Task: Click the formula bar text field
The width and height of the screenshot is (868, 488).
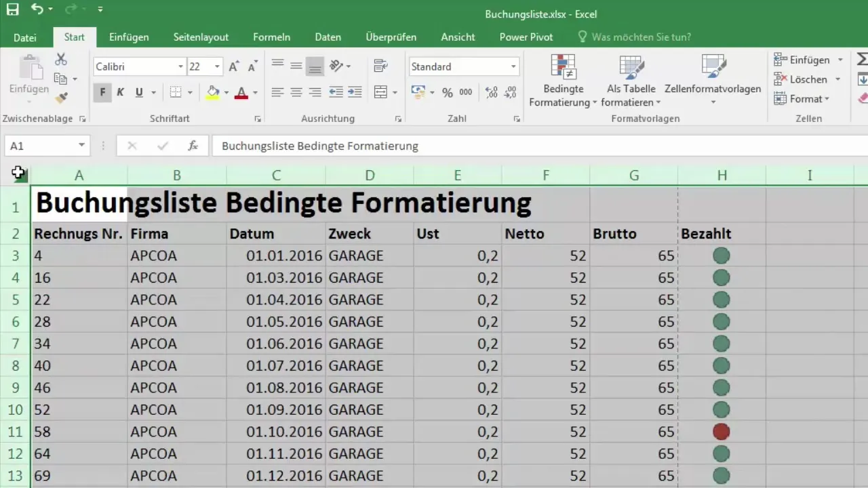Action: pos(540,146)
